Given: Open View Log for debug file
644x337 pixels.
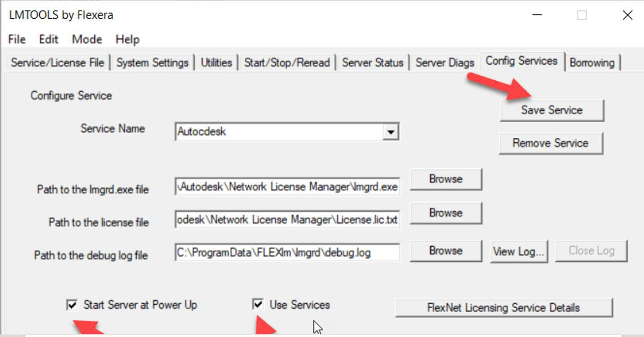Looking at the screenshot, I should tap(519, 251).
